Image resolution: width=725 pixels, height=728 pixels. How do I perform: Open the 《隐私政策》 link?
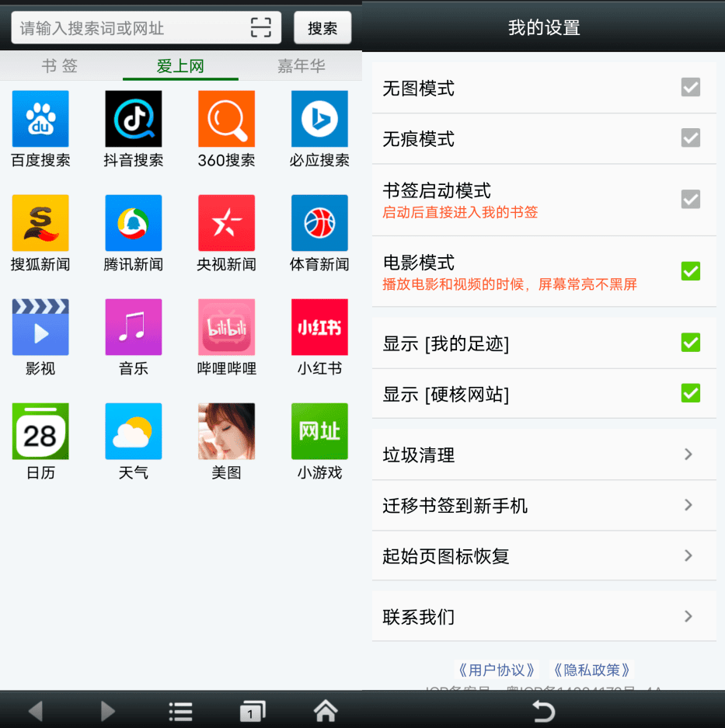(591, 670)
